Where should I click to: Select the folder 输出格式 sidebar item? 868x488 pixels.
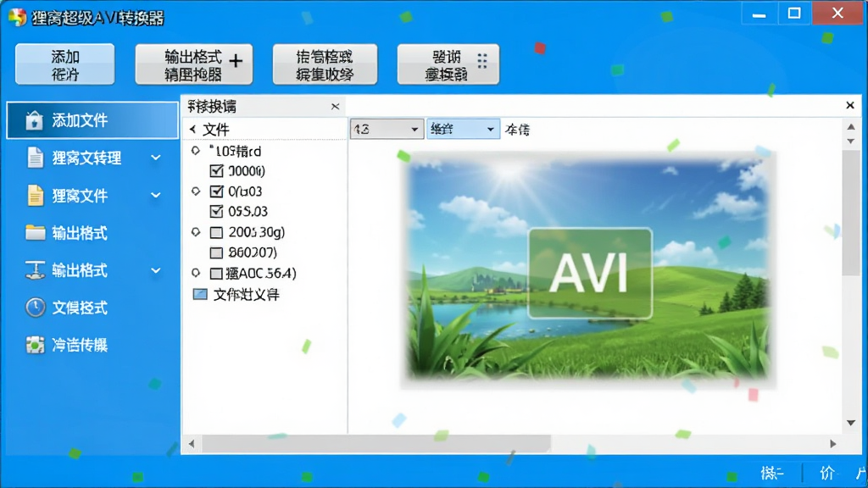click(x=92, y=233)
